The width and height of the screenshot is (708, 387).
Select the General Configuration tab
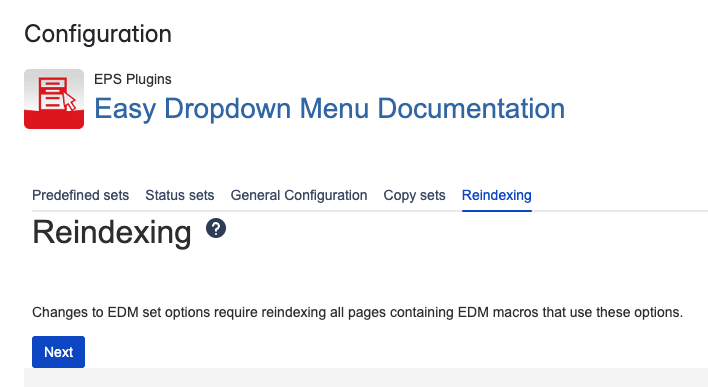tap(299, 195)
